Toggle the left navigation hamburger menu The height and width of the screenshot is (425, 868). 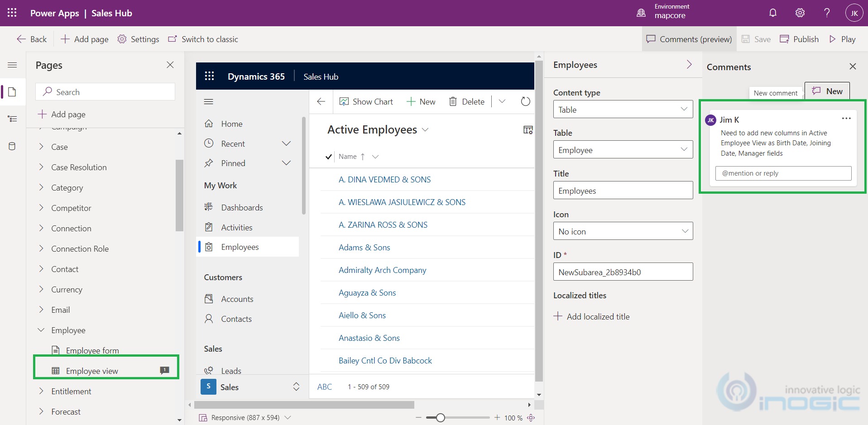pos(12,65)
